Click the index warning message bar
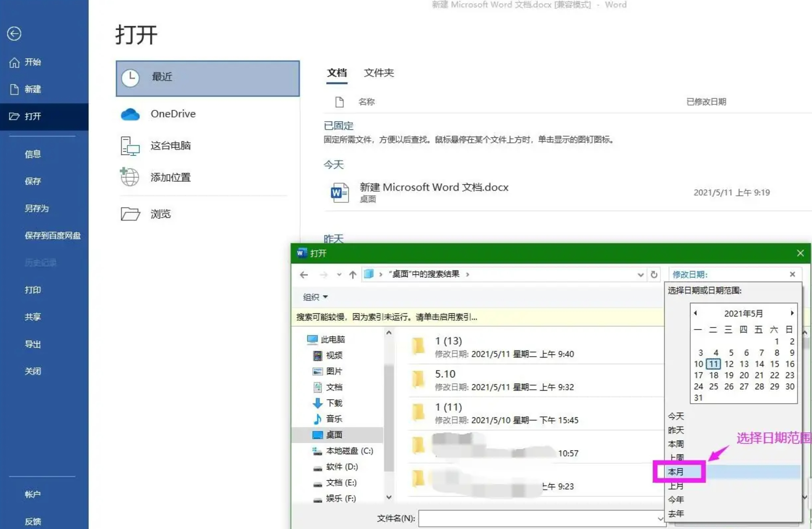The width and height of the screenshot is (812, 529). (387, 317)
